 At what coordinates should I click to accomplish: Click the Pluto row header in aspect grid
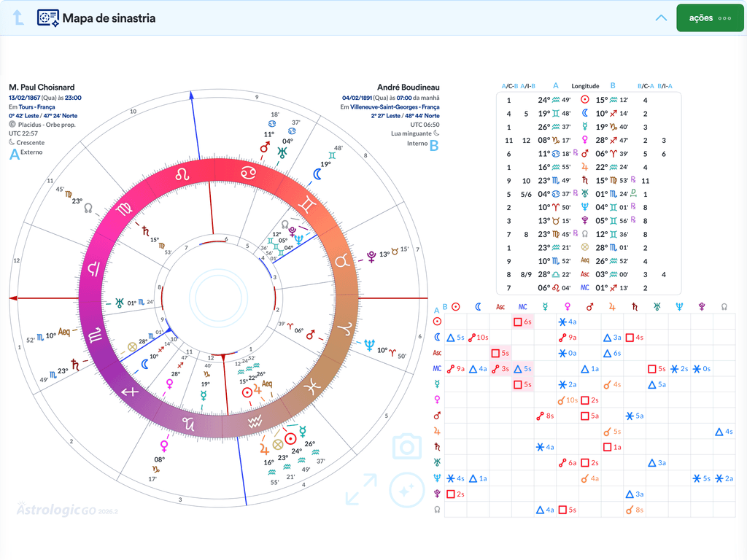coord(437,494)
